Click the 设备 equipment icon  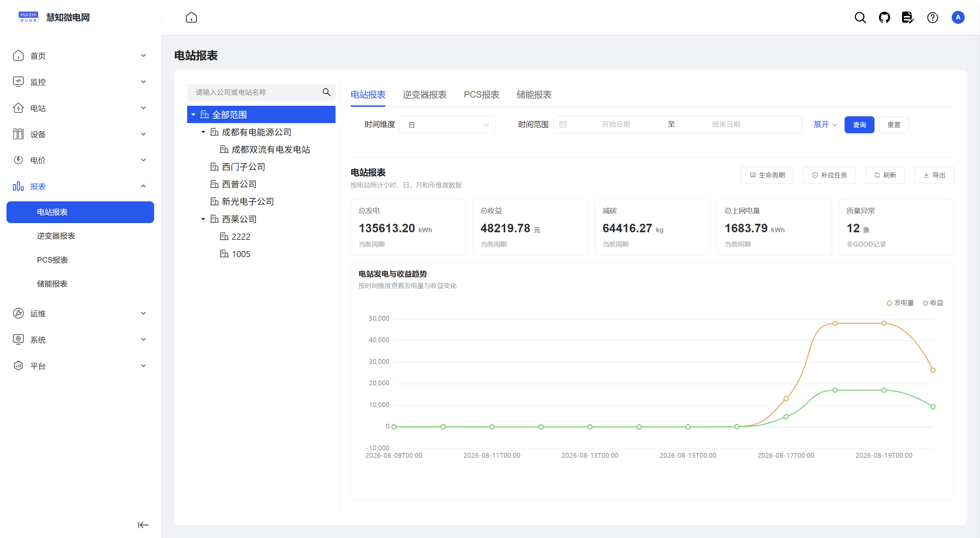click(18, 134)
